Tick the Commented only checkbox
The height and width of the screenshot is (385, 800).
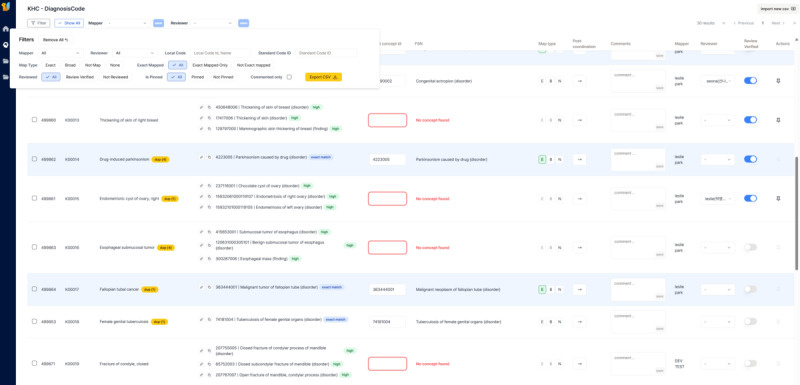coord(289,77)
